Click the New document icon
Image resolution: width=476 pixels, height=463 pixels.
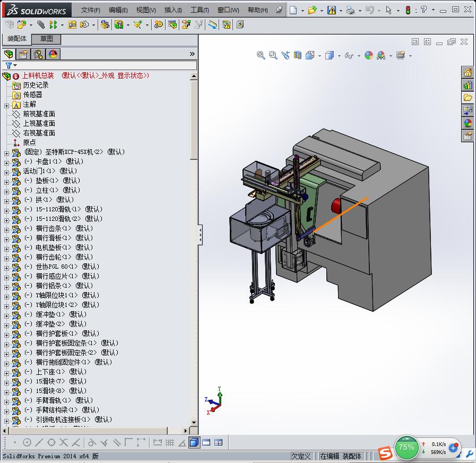click(293, 10)
